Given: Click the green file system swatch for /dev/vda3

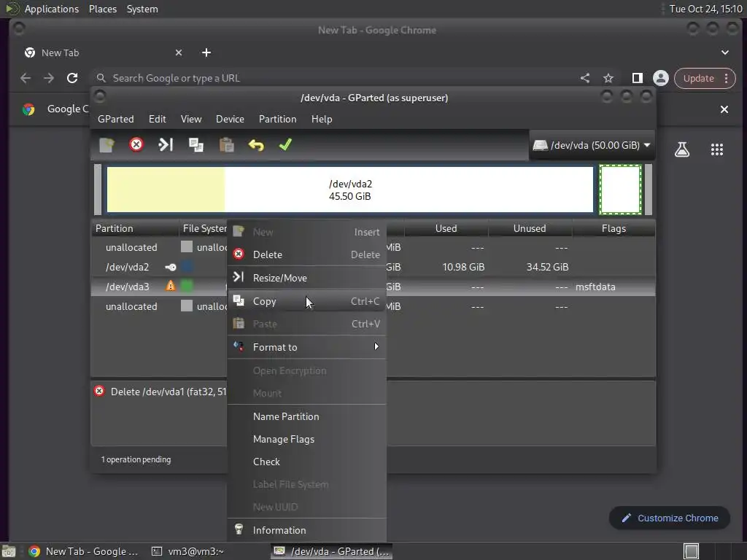Looking at the screenshot, I should click(x=187, y=286).
